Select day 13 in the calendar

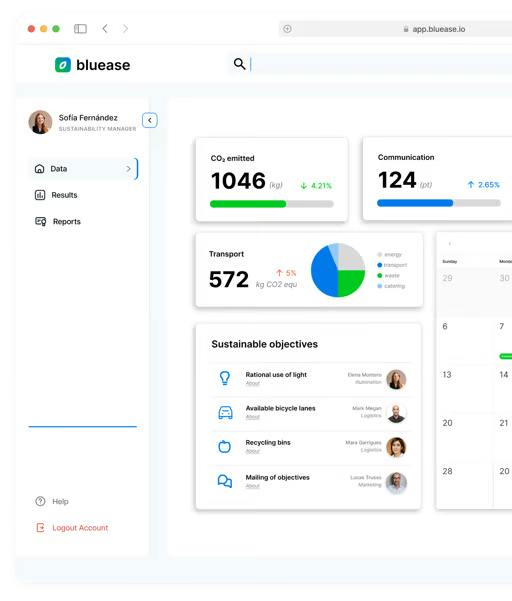point(447,374)
